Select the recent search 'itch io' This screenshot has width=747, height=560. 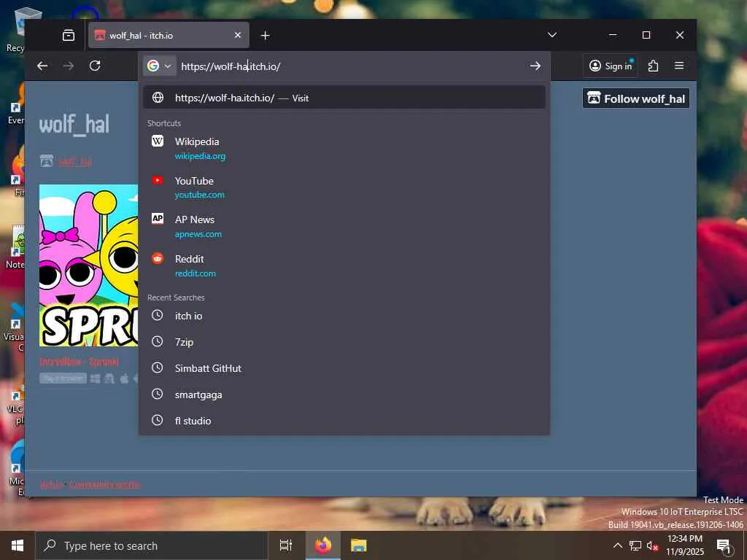[344, 316]
